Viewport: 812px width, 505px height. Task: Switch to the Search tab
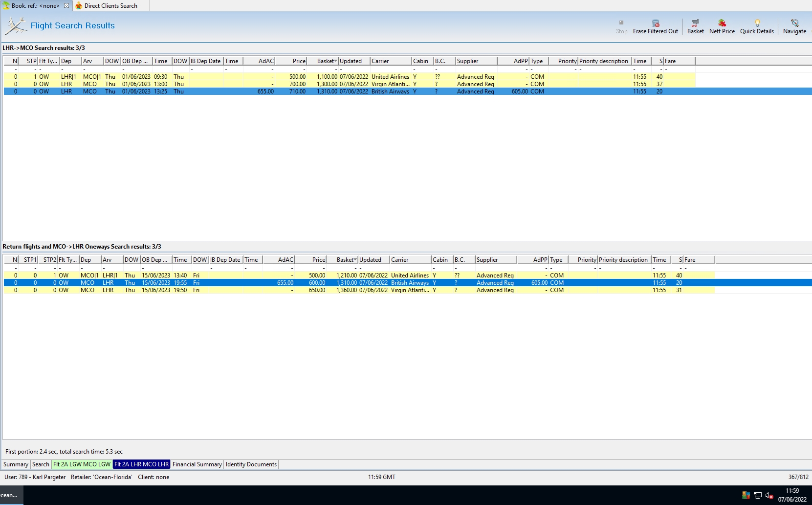[x=41, y=464]
